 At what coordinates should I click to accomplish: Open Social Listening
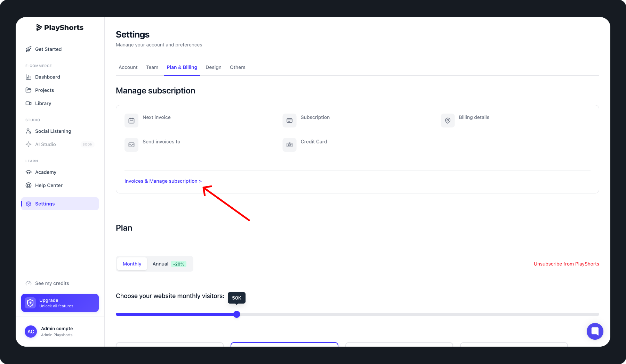pos(60,131)
